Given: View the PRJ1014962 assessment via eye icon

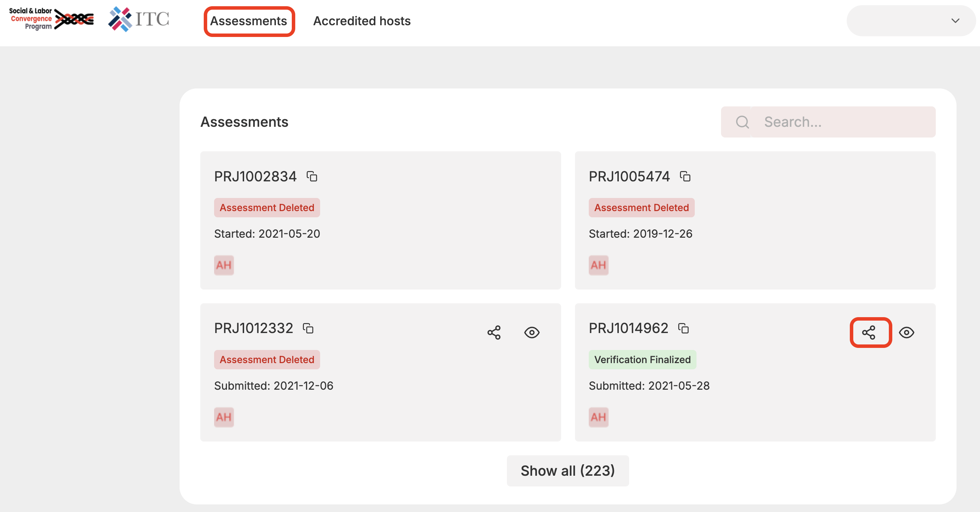Looking at the screenshot, I should point(906,332).
